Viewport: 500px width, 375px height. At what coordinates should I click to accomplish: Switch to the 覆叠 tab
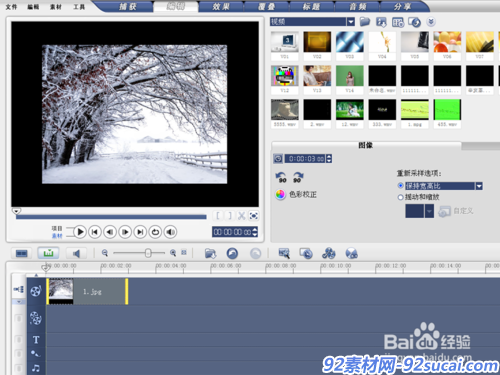267,7
